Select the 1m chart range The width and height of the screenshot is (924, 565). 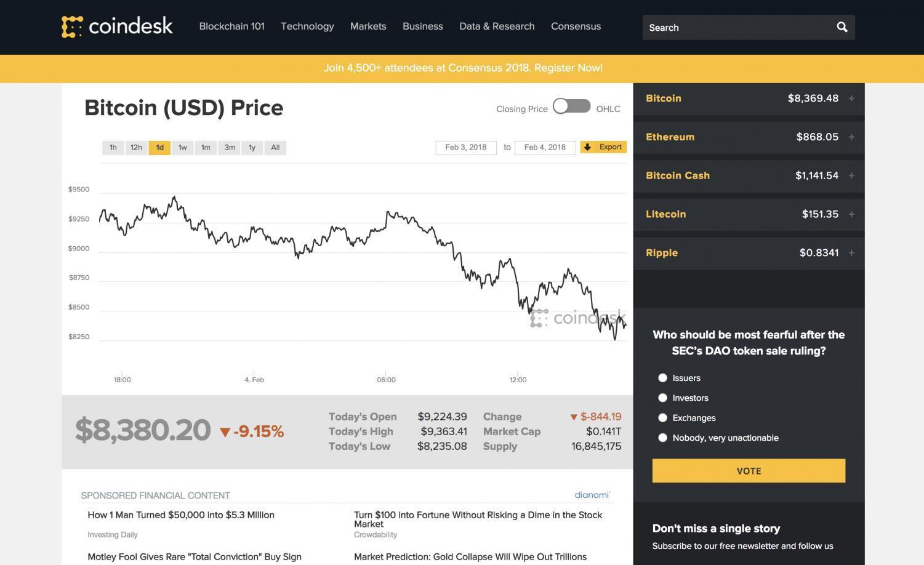click(206, 148)
